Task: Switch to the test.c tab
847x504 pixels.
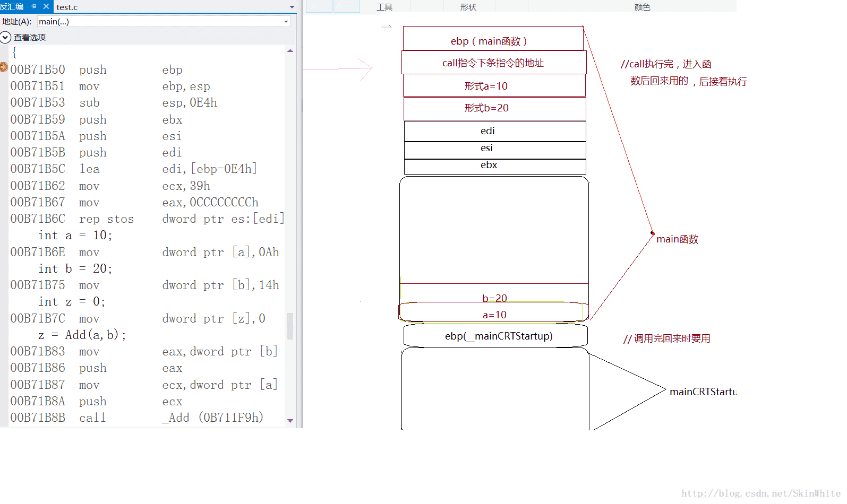Action: point(67,7)
